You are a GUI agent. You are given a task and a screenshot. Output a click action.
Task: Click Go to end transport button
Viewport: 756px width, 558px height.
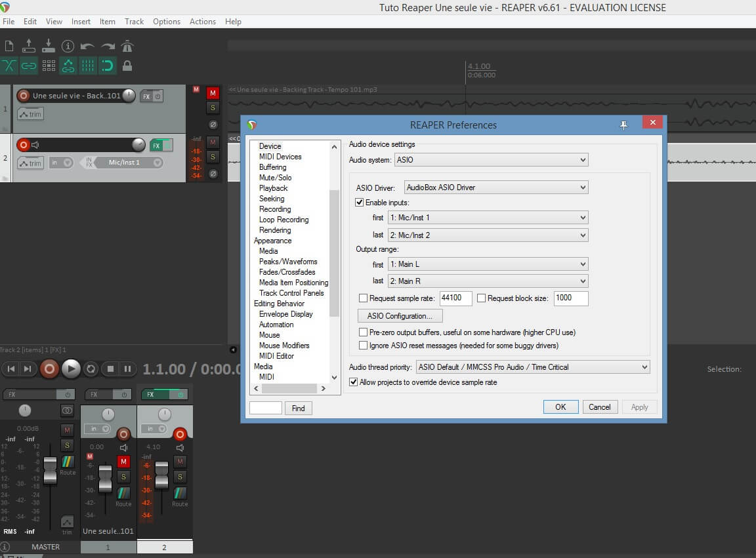coord(28,369)
